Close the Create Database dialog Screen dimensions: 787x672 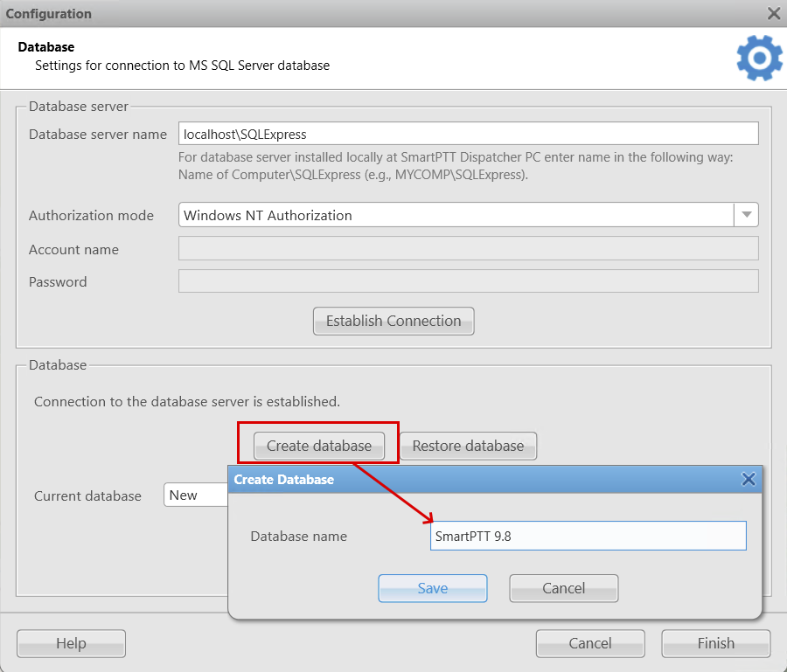coord(749,479)
